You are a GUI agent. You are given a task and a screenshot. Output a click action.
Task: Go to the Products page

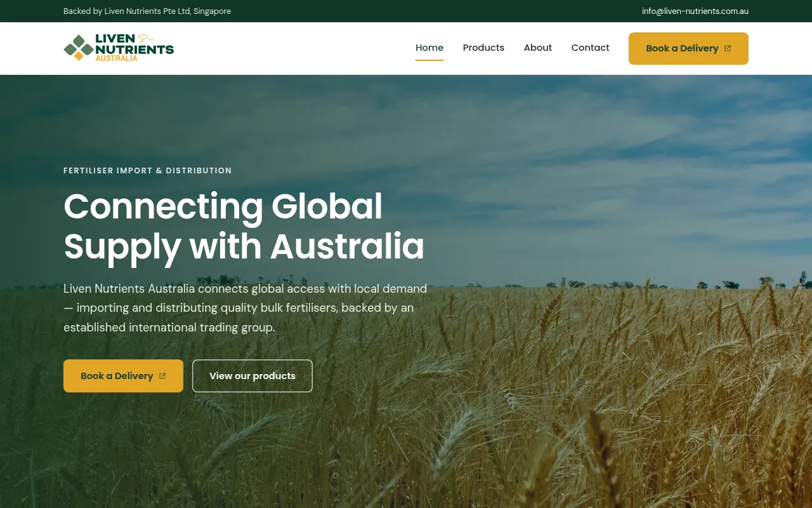[483, 48]
